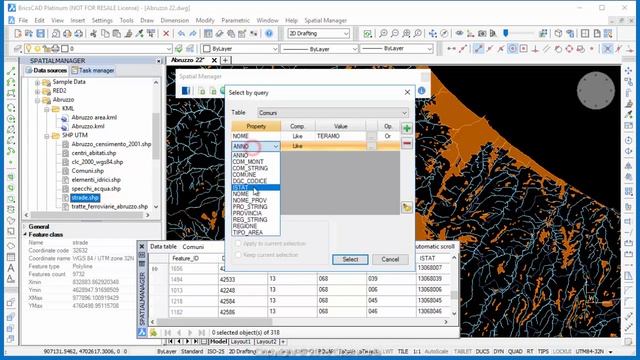Click the Cancel button in query dialog
Image resolution: width=640 pixels, height=360 pixels.
390,259
